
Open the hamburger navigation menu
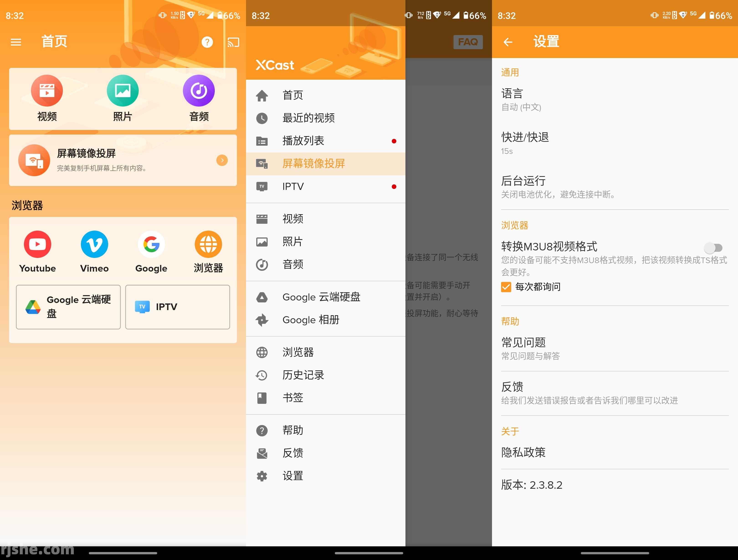pyautogui.click(x=16, y=42)
